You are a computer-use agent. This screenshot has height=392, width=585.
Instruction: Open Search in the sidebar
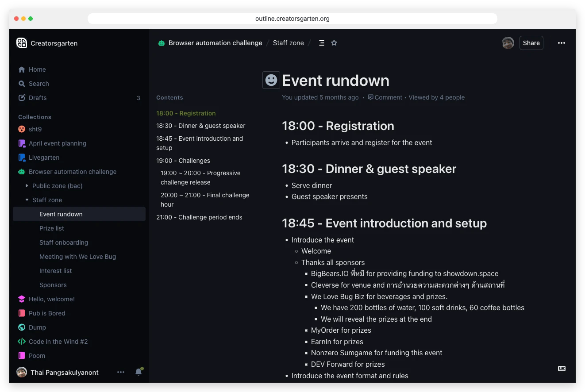[x=79, y=84]
